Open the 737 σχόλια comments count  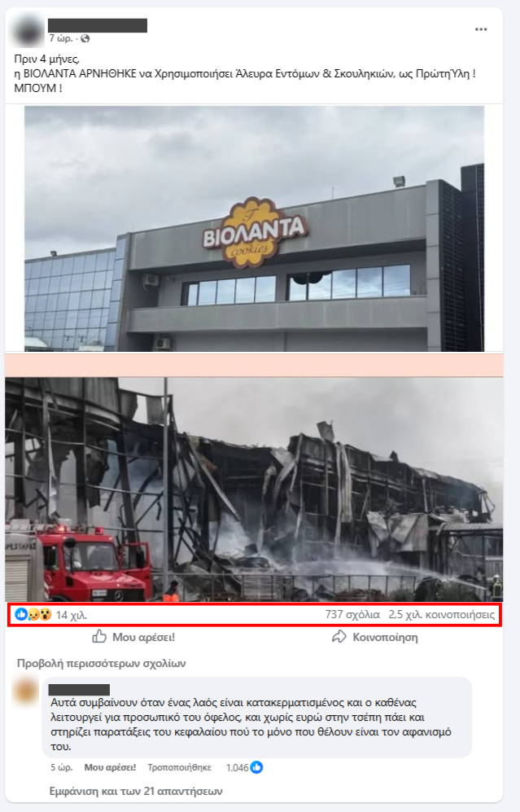click(352, 615)
